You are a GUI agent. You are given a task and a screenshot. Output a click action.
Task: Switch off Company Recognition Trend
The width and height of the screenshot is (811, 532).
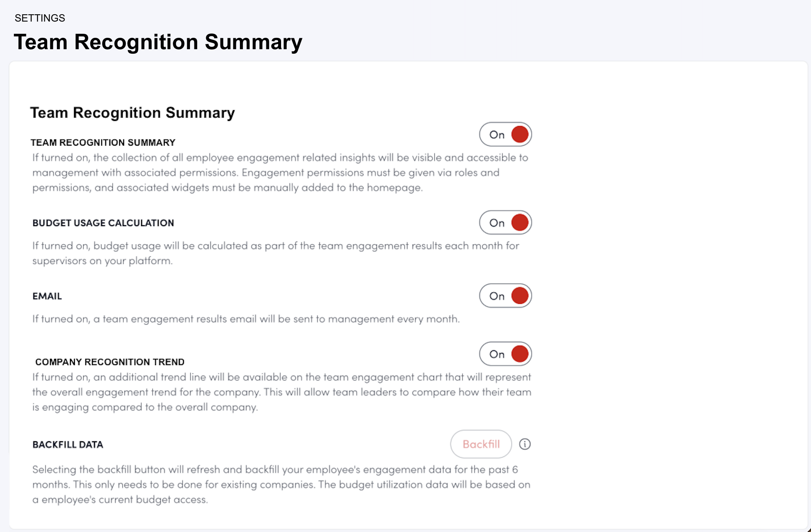(x=506, y=354)
